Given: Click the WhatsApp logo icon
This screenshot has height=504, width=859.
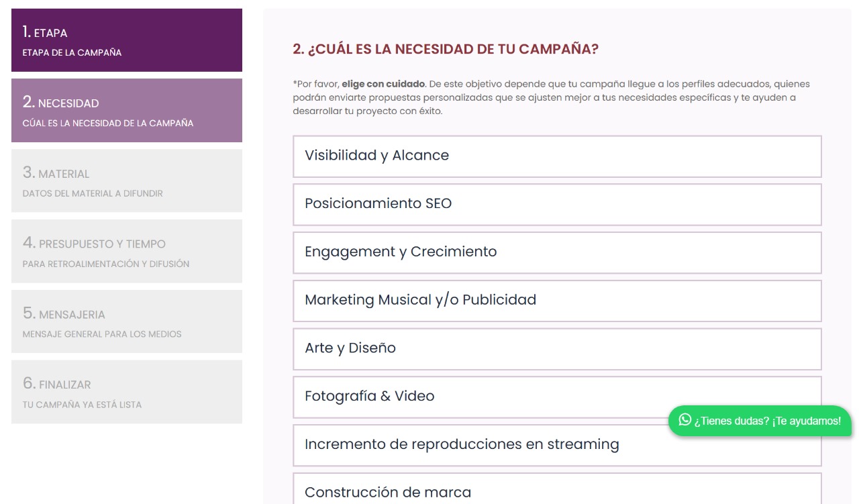Looking at the screenshot, I should tap(685, 420).
